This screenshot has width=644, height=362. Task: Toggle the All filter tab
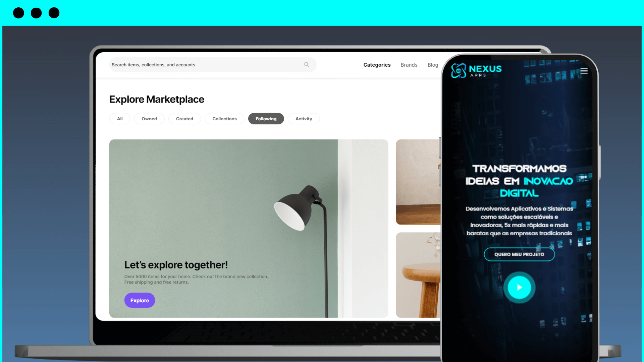click(x=119, y=118)
